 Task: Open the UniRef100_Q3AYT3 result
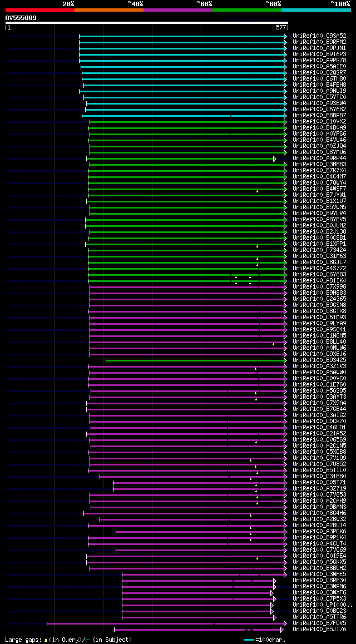(319, 397)
